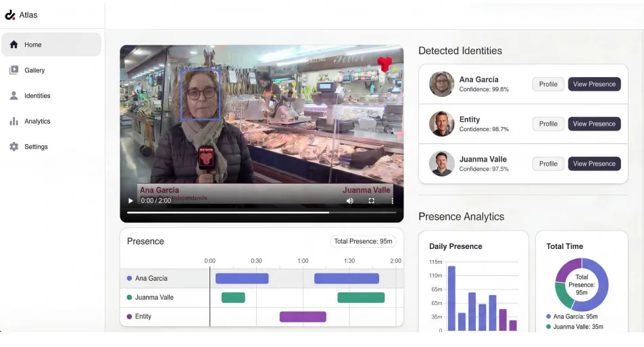Mute the video with the speaker icon
644x347 pixels.
pyautogui.click(x=350, y=201)
